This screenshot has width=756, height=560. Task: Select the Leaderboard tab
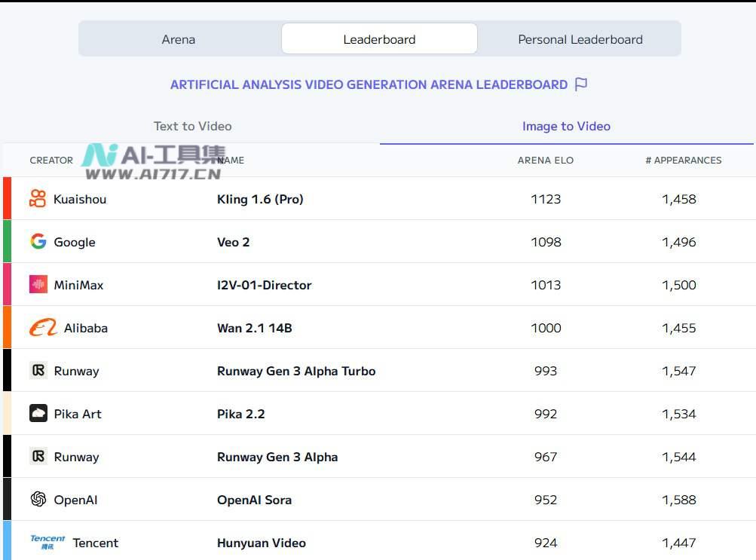coord(379,39)
